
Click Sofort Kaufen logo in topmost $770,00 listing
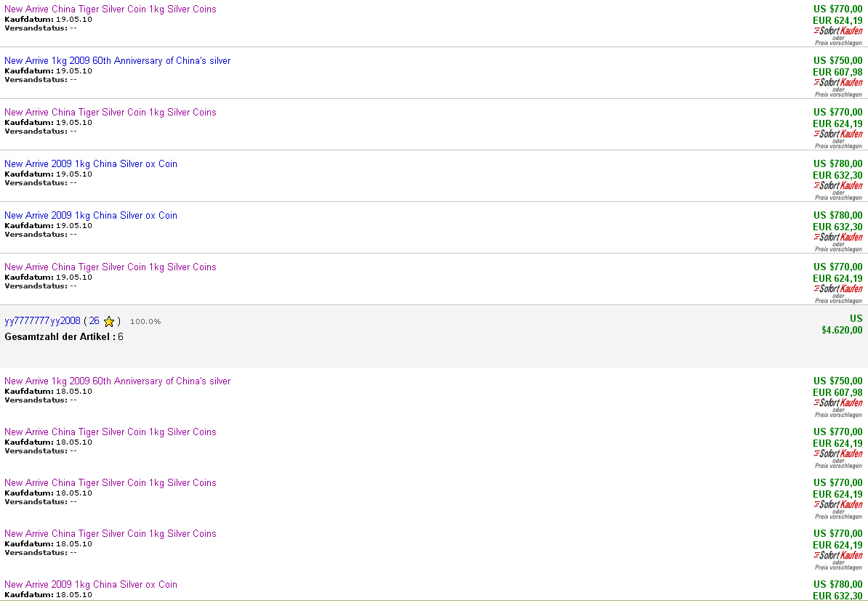(x=838, y=31)
